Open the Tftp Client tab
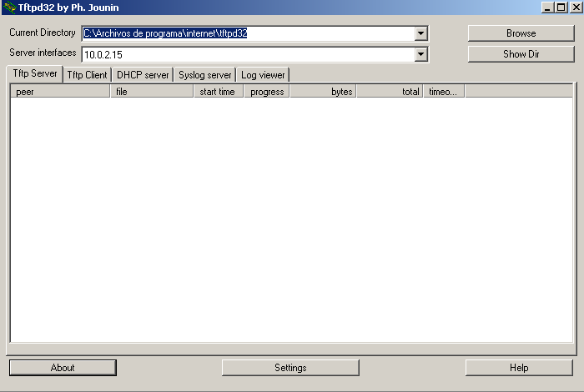The height and width of the screenshot is (392, 584). 87,75
